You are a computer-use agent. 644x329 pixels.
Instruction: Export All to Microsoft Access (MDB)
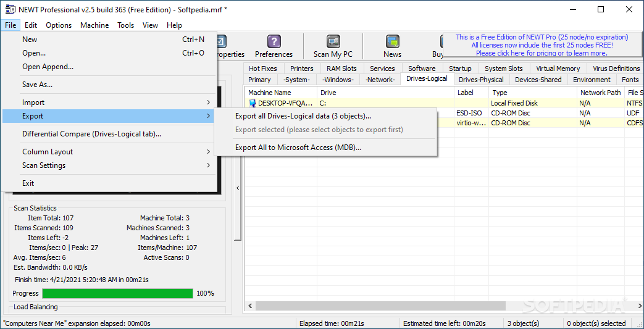pos(325,147)
